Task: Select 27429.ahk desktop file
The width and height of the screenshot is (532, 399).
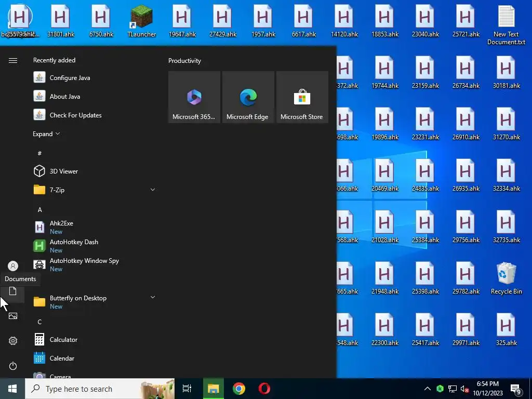Action: coord(222,21)
